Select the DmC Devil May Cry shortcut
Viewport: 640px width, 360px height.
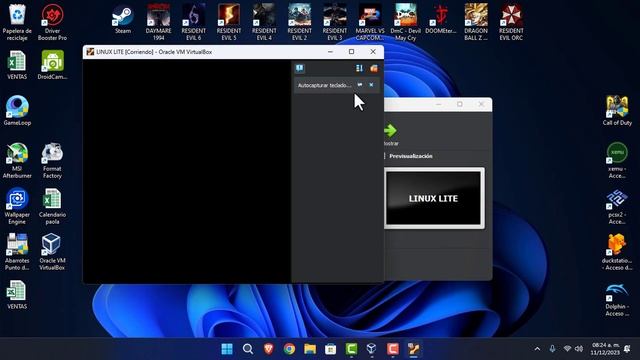click(x=405, y=22)
